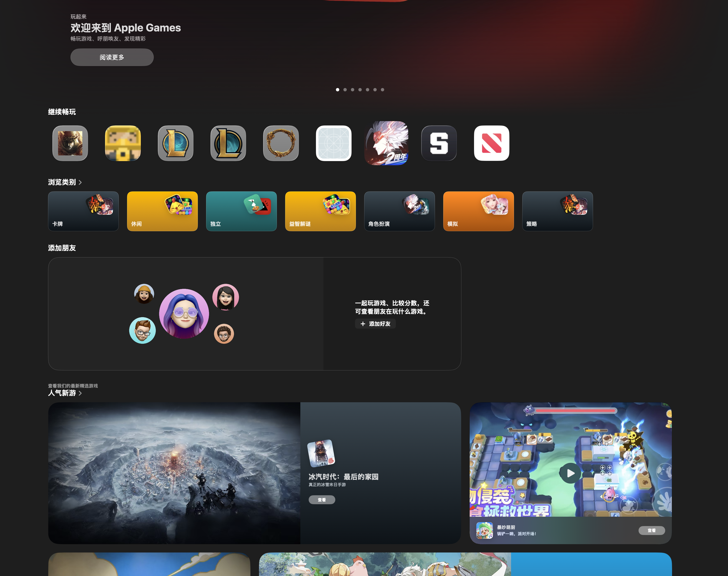Viewport: 728px width, 576px height.
Task: Select the curly-haired Memoji avatar
Action: (224, 334)
